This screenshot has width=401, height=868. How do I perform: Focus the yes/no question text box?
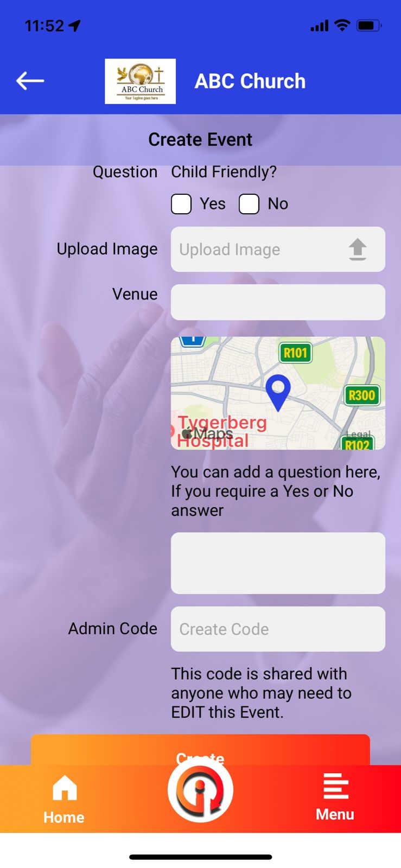coord(278,563)
